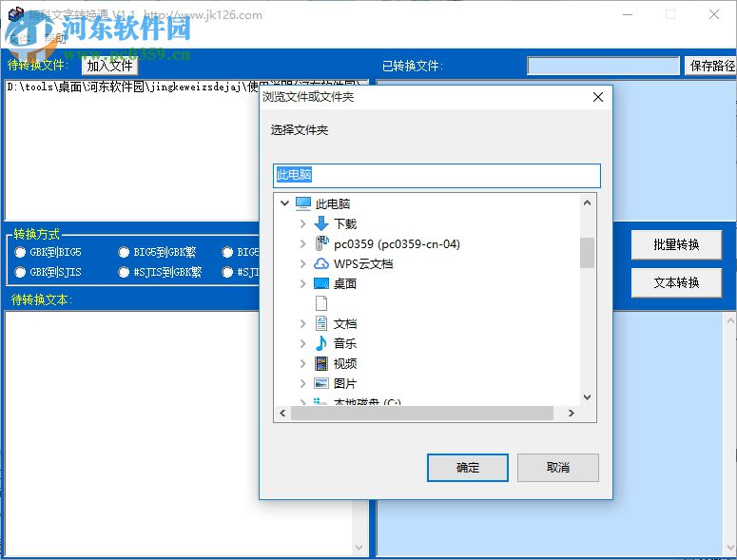
Task: Click the 确定 button
Action: point(467,468)
